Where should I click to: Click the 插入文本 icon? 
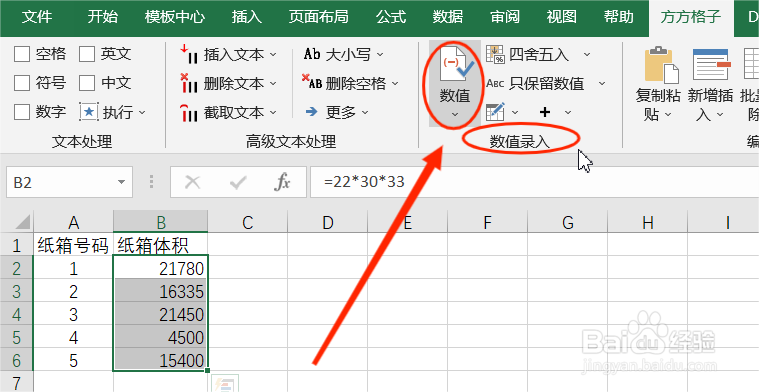189,54
